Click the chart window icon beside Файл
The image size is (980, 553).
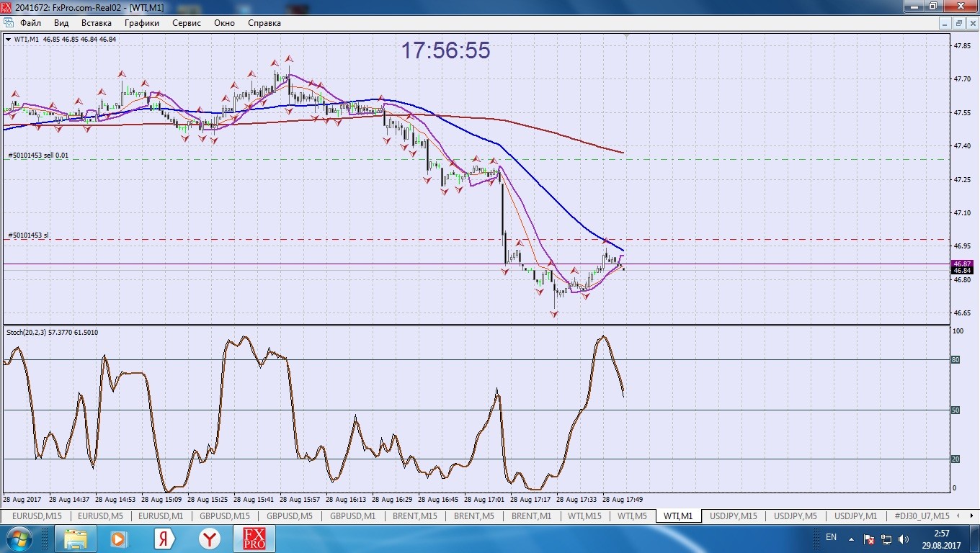tap(9, 23)
